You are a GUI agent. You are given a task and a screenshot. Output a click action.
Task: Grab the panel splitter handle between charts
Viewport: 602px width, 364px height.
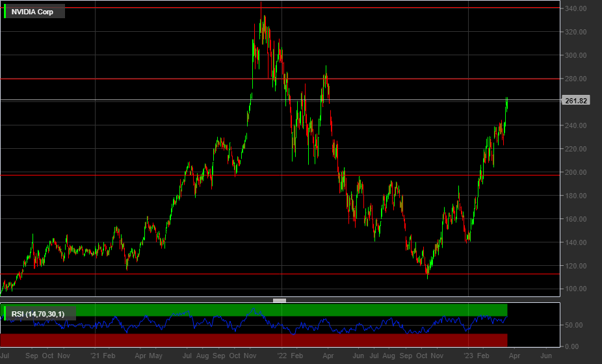point(280,300)
